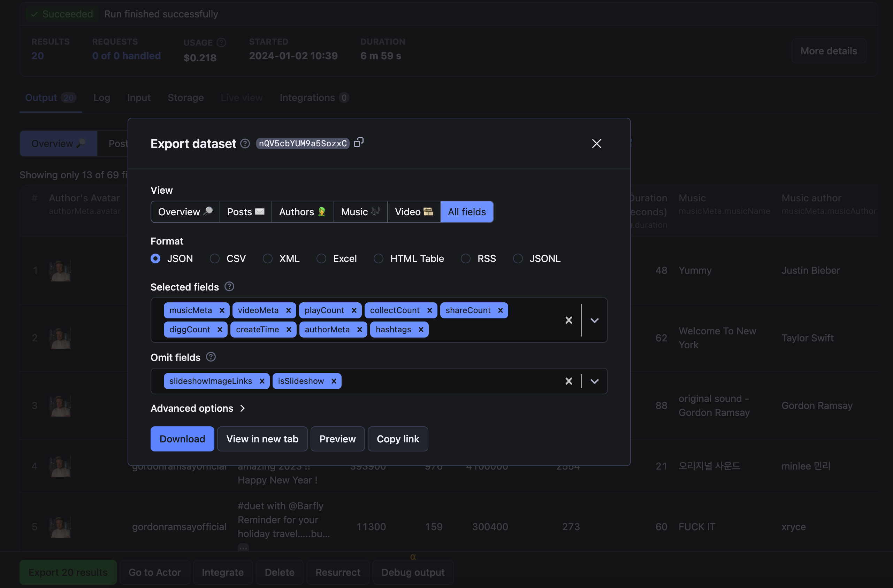
Task: Copy the dataset ID with the copy icon
Action: click(359, 142)
